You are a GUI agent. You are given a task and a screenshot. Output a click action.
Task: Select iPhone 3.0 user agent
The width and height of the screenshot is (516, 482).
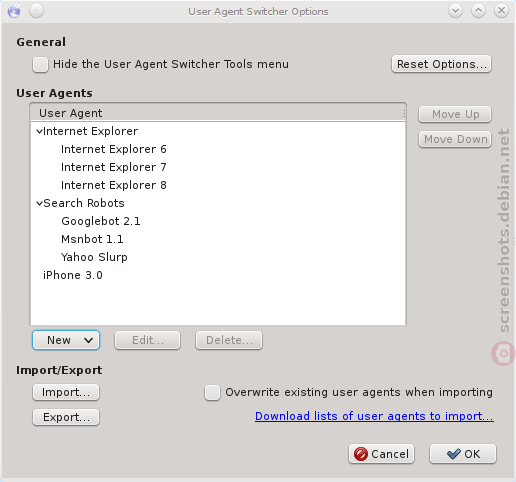(73, 275)
